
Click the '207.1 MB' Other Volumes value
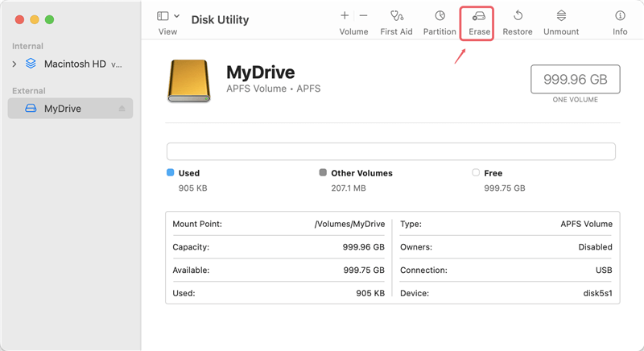[x=349, y=188]
